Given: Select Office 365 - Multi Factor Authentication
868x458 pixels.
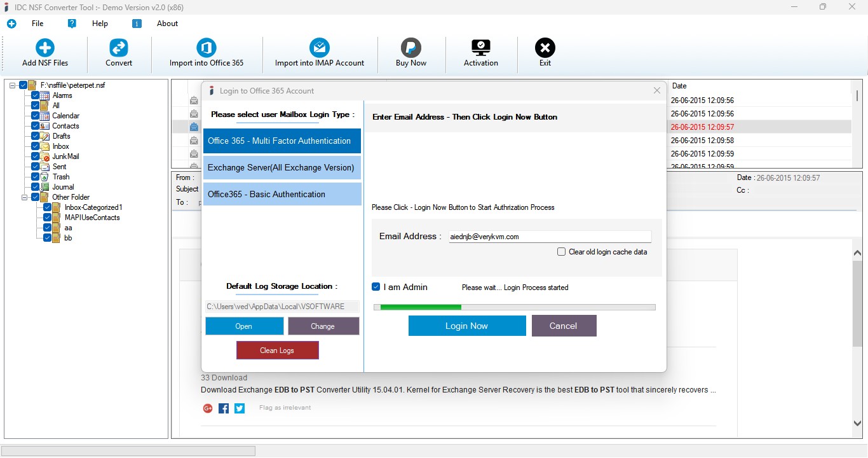Looking at the screenshot, I should pos(282,141).
